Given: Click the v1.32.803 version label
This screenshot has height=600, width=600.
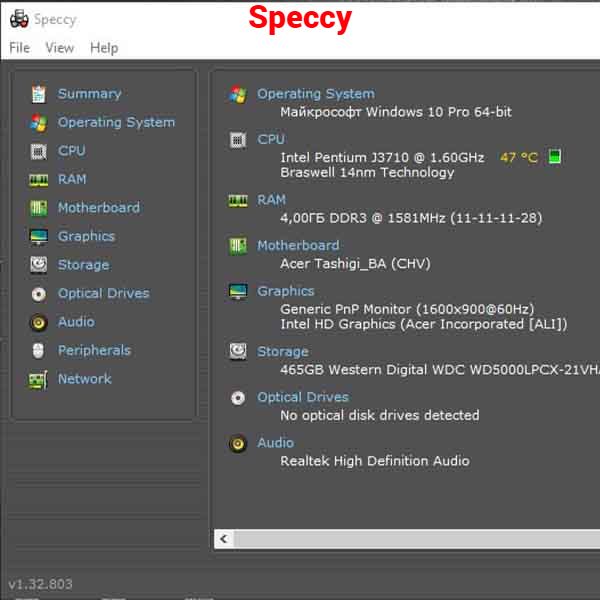Looking at the screenshot, I should (x=40, y=584).
